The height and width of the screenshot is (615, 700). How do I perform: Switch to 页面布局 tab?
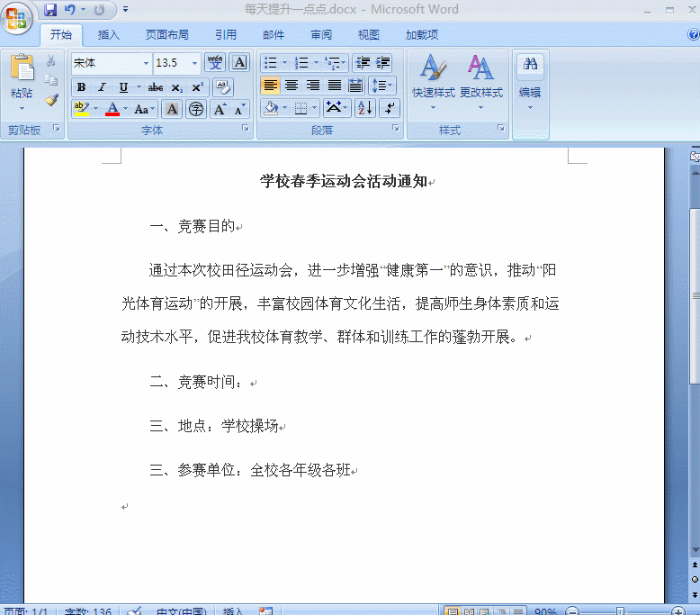pos(167,34)
